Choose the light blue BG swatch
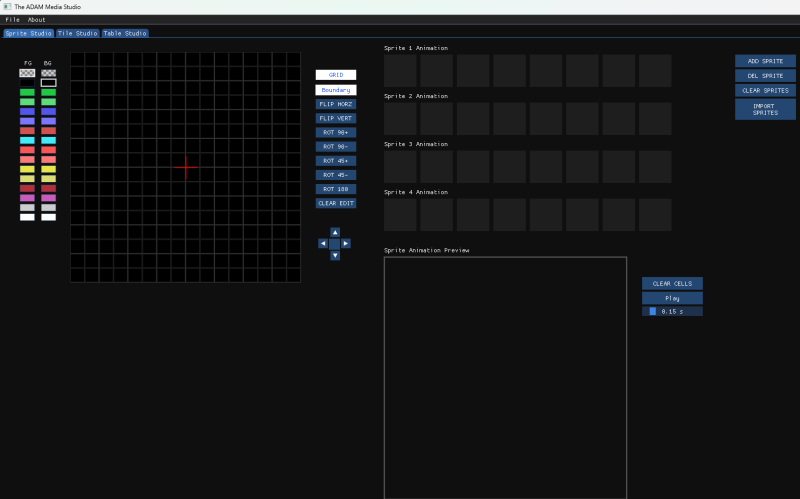This screenshot has width=800, height=499. 48,121
